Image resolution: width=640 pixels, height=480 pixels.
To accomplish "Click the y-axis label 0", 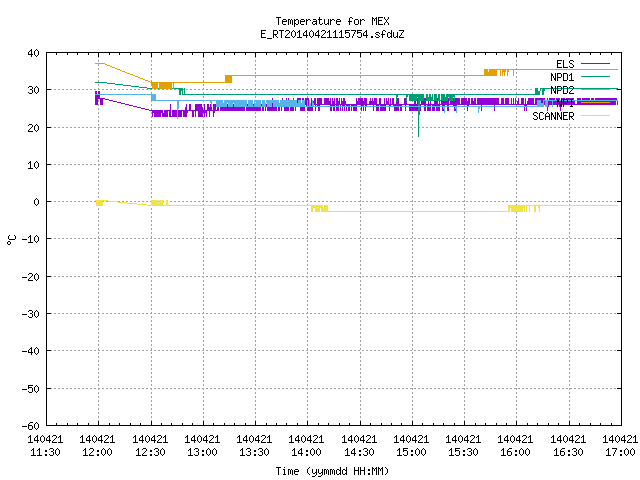I will tap(36, 202).
